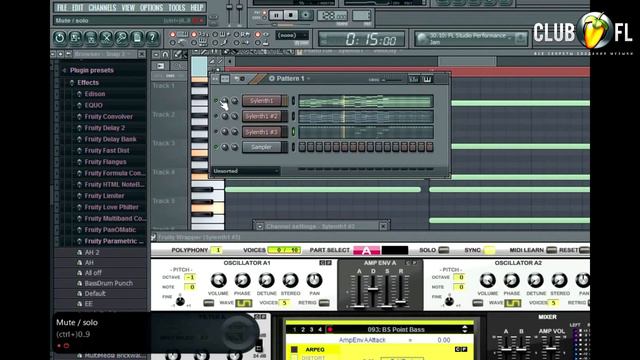Viewport: 640px width, 360px height.
Task: Click the stop button in transport
Action: point(291,16)
